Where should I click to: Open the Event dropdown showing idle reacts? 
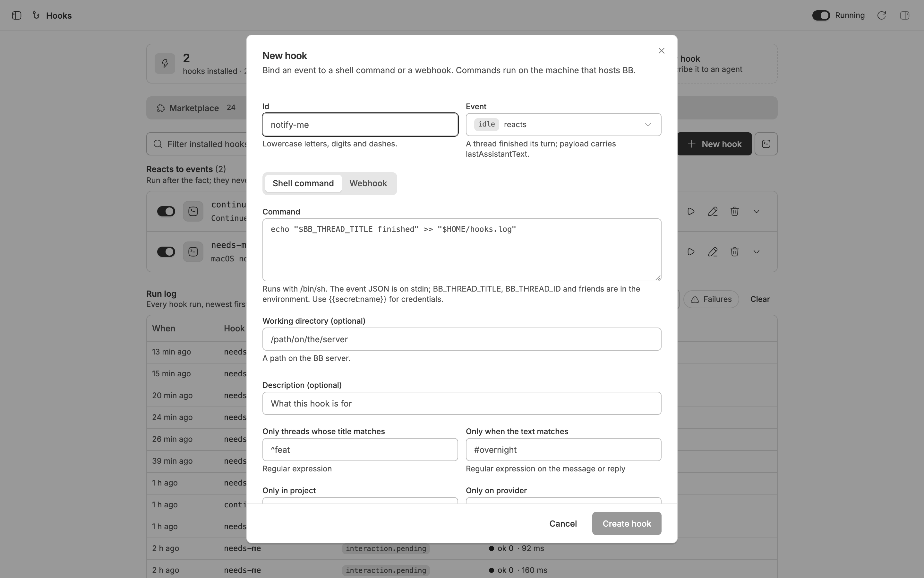[563, 125]
